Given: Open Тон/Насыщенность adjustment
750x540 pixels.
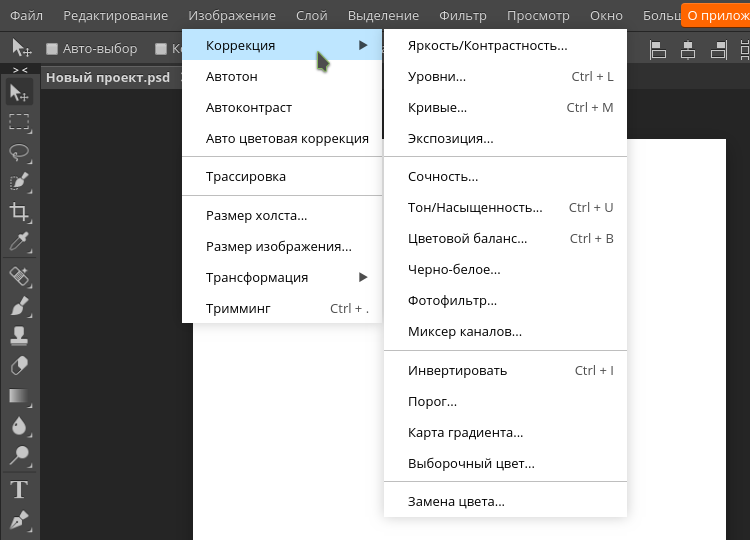Looking at the screenshot, I should (x=505, y=208).
